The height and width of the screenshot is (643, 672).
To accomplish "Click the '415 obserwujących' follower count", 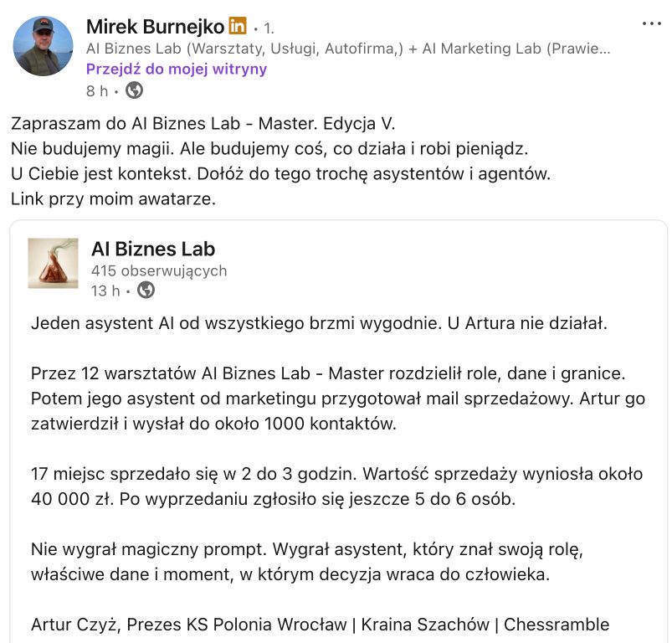I will 159,271.
